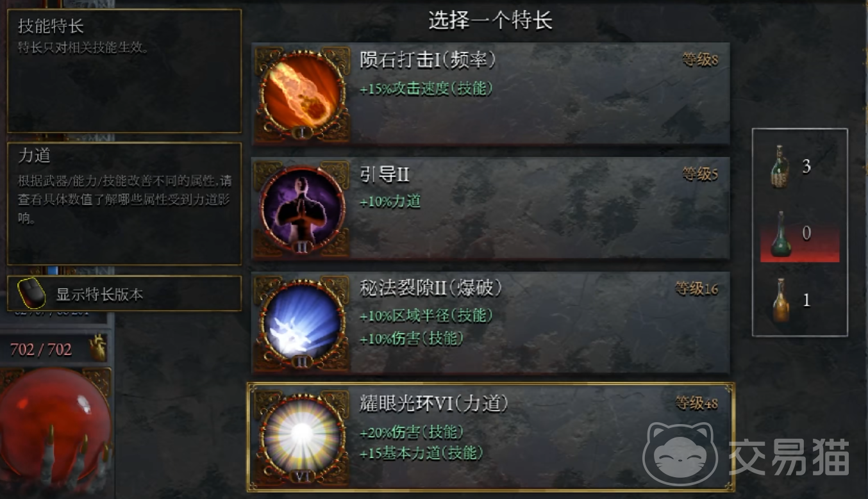Choose the 秘法裂隙II(爆破) perk row
Viewport: 868px width, 499px height.
(x=490, y=323)
